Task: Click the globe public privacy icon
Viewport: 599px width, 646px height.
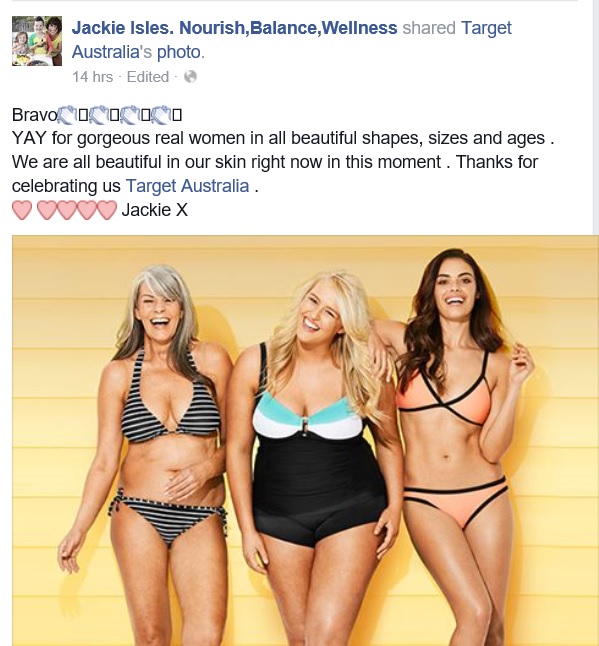Action: [x=190, y=77]
